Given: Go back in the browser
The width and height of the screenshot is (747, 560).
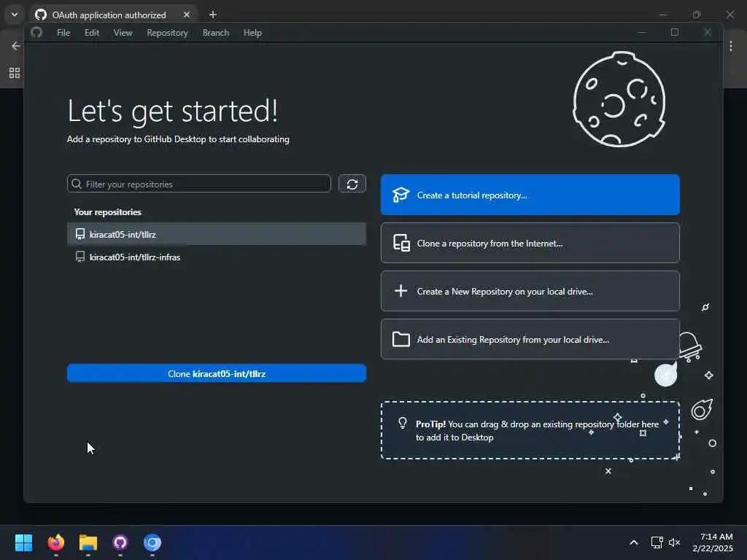Looking at the screenshot, I should pyautogui.click(x=16, y=46).
